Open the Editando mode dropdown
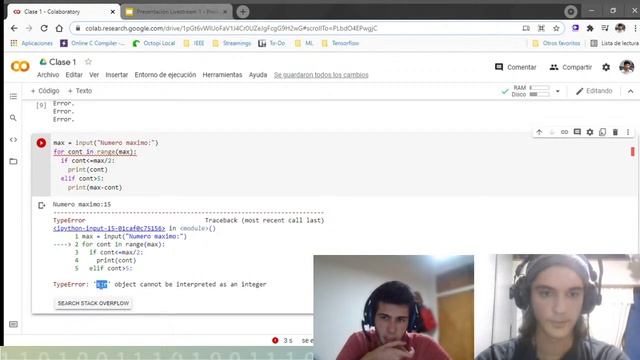Viewport: 640px width, 360px height. (x=594, y=91)
